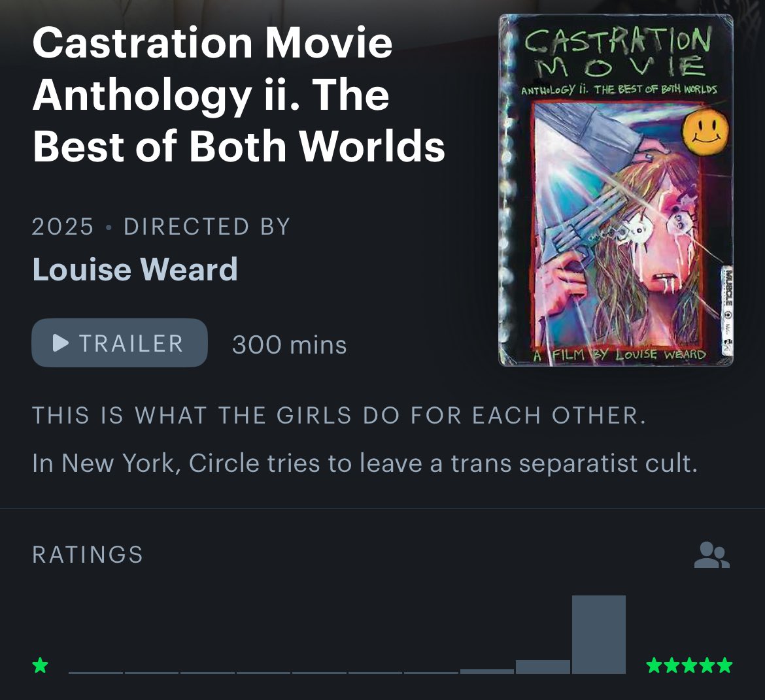Open director Louise Weard's page
The width and height of the screenshot is (765, 700).
[135, 269]
